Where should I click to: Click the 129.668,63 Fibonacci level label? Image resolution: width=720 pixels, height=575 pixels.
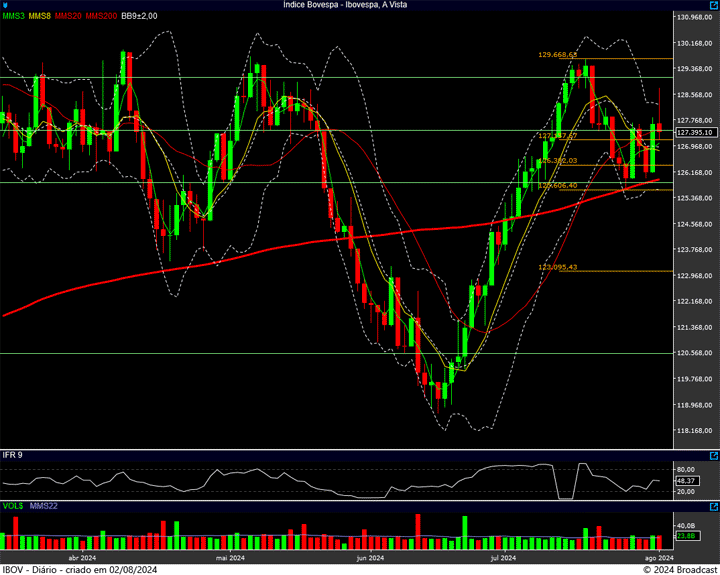(558, 55)
